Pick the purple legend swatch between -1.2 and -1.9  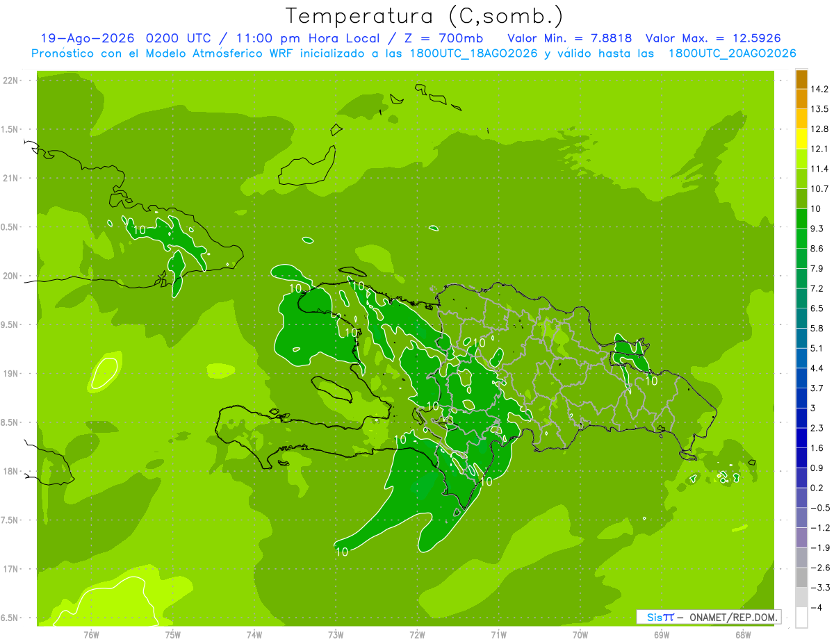(x=801, y=538)
